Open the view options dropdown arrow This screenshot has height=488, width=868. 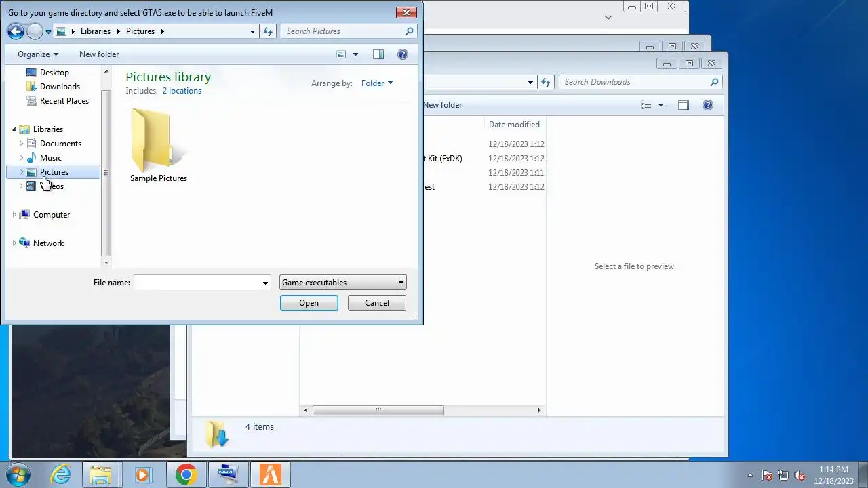point(355,54)
